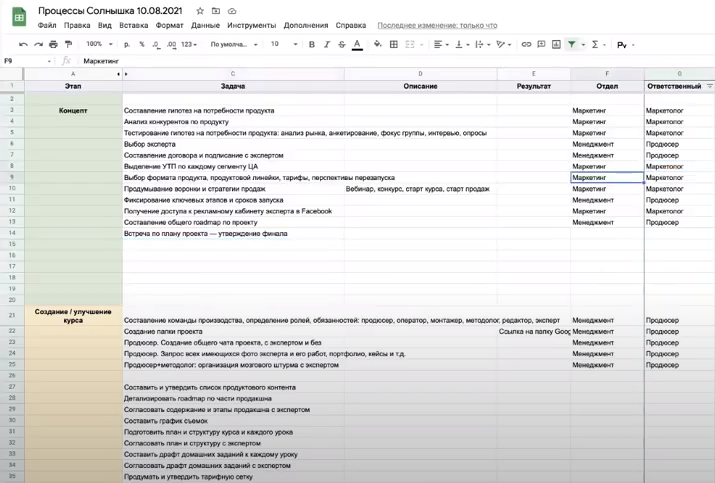The width and height of the screenshot is (715, 483).
Task: Open the Данные menu
Action: 205,25
